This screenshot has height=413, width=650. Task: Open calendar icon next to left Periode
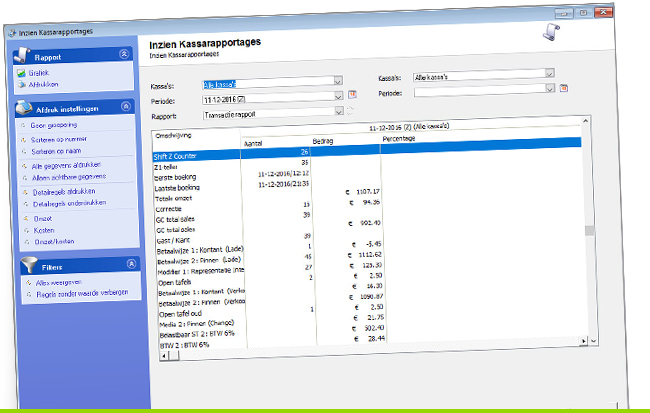352,99
